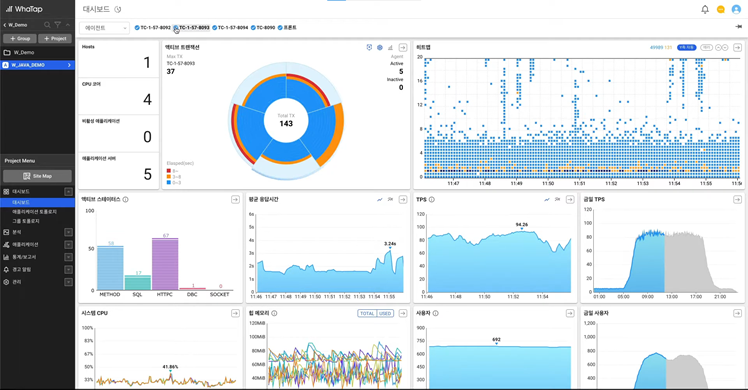Open the 에이전트 dropdown
The width and height of the screenshot is (748, 390).
(104, 28)
